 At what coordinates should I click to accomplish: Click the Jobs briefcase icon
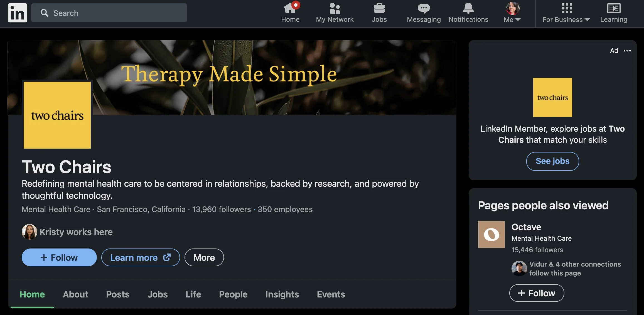[x=379, y=8]
